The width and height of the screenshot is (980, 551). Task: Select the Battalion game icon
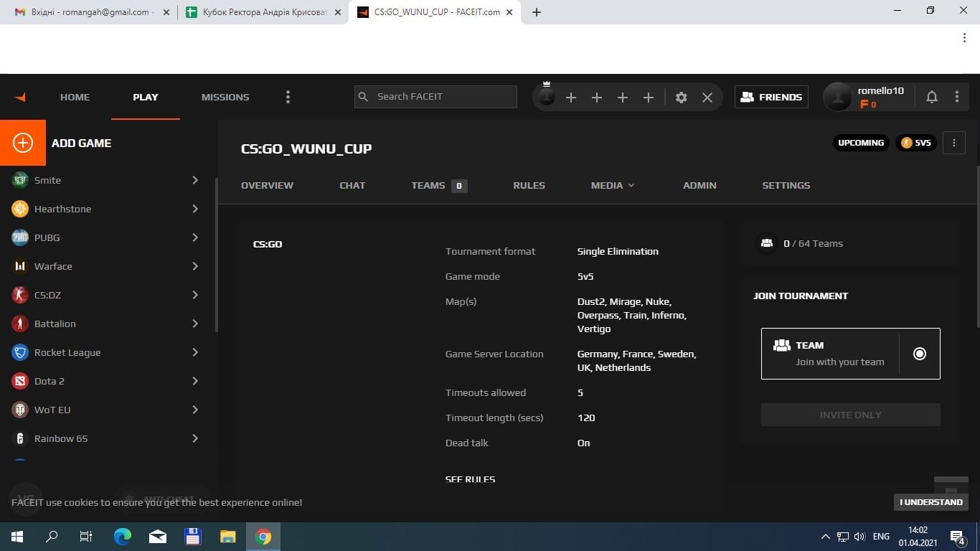tap(20, 324)
